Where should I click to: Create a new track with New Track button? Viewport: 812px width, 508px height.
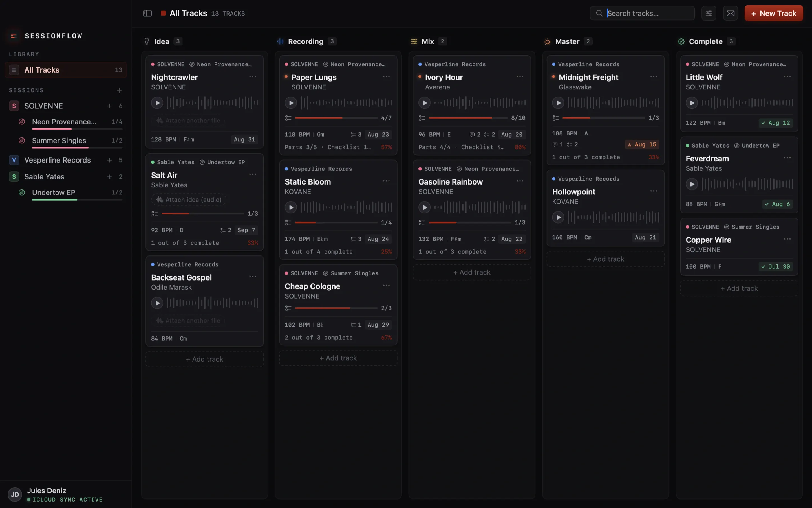click(773, 13)
